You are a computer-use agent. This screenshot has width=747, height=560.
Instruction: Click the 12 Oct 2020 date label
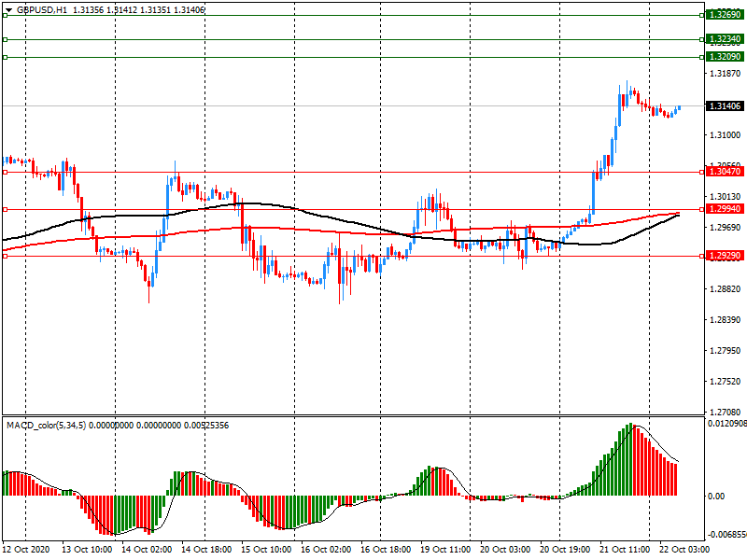(26, 549)
